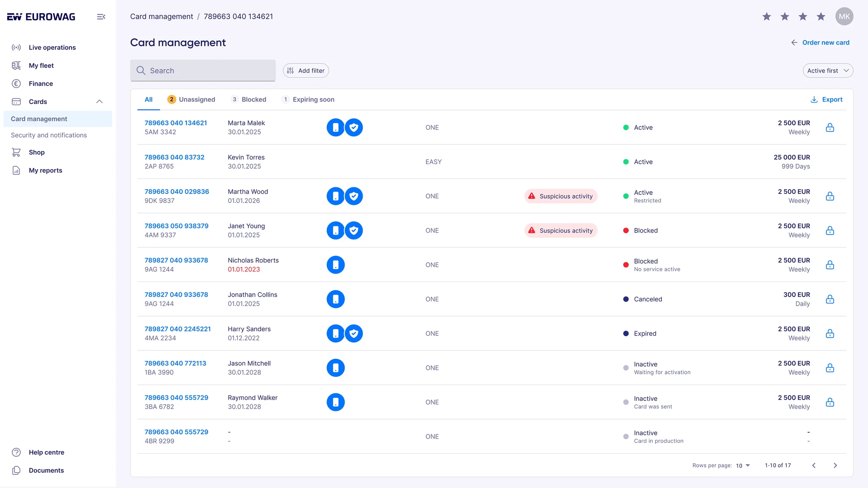Click the MK user avatar
868x488 pixels.
[x=844, y=16]
